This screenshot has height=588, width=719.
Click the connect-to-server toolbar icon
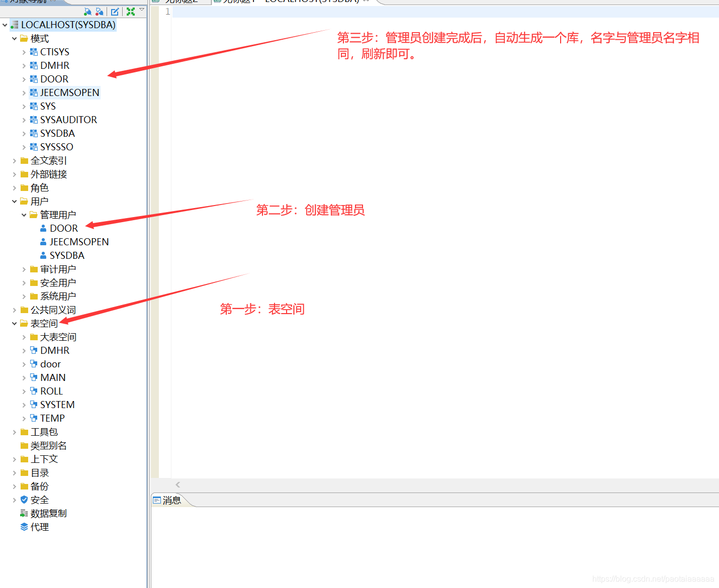(88, 12)
